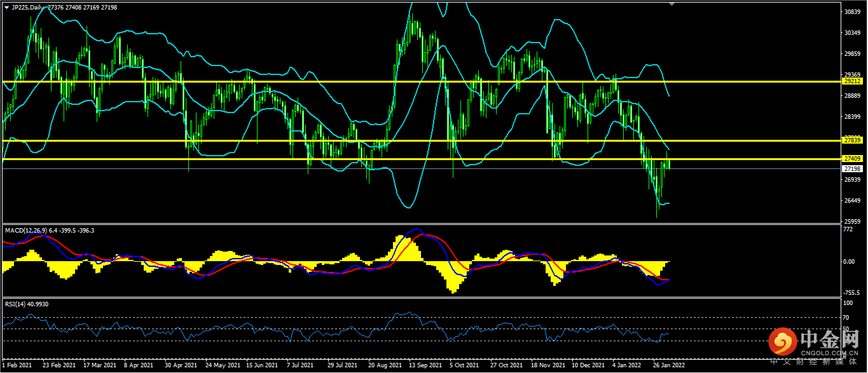
Task: Click the MACD 772 scale value
Action: pos(847,229)
